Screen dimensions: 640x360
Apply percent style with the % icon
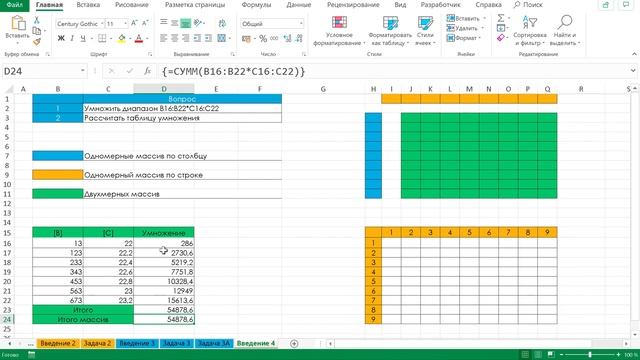tap(263, 38)
